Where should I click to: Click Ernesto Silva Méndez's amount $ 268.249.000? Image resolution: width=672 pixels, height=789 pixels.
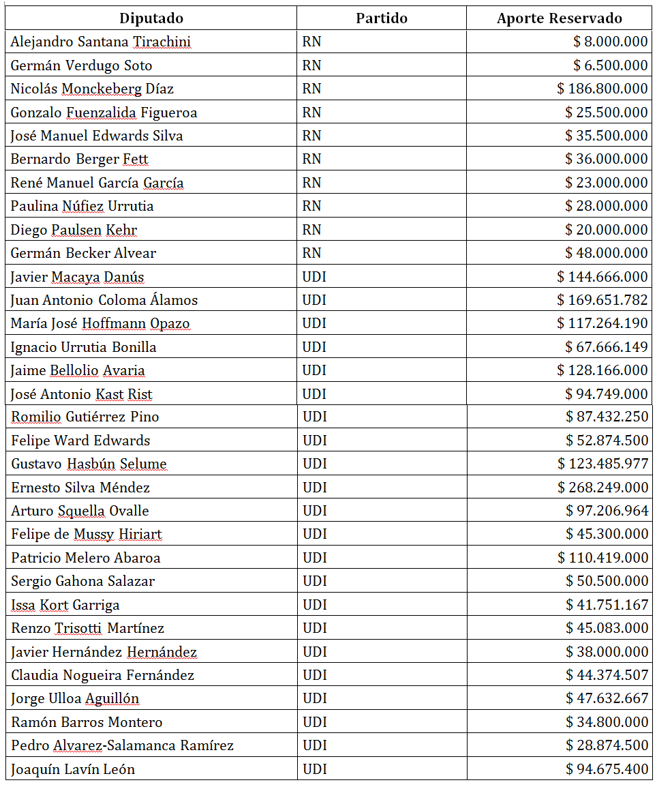(602, 488)
